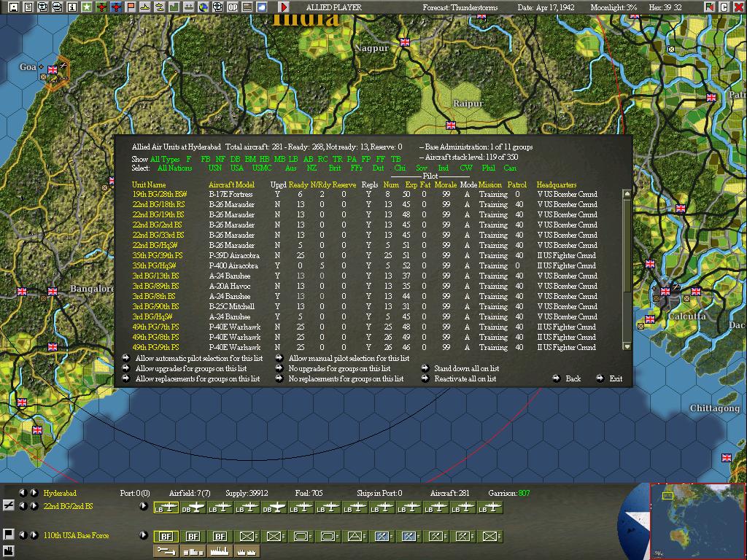Image resolution: width=747 pixels, height=560 pixels.
Task: Filter list by FB fighter-bomber type
Action: tap(205, 159)
